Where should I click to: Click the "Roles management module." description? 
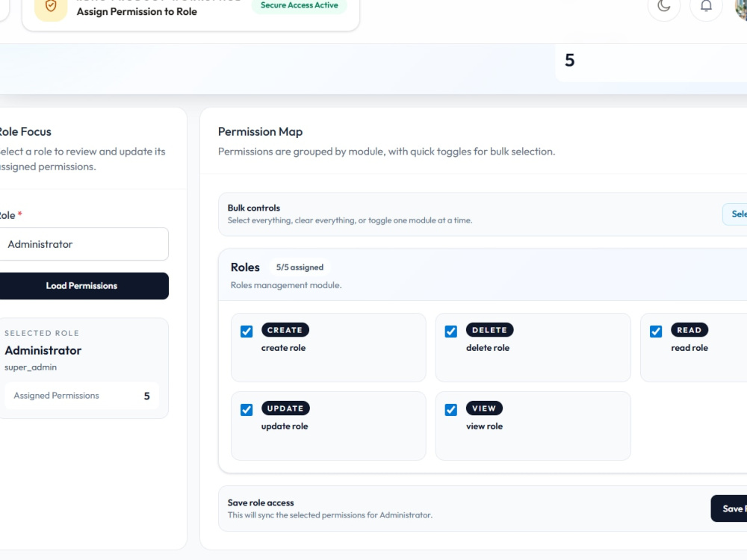[x=286, y=285]
